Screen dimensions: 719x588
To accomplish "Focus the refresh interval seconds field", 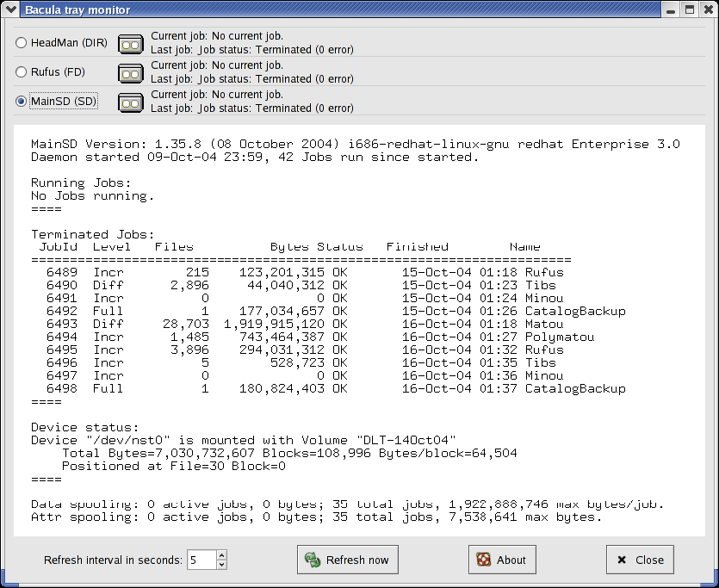I will coord(201,560).
